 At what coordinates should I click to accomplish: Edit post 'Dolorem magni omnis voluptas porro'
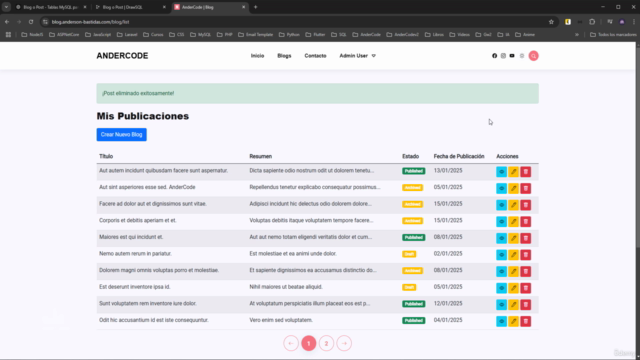pos(513,271)
